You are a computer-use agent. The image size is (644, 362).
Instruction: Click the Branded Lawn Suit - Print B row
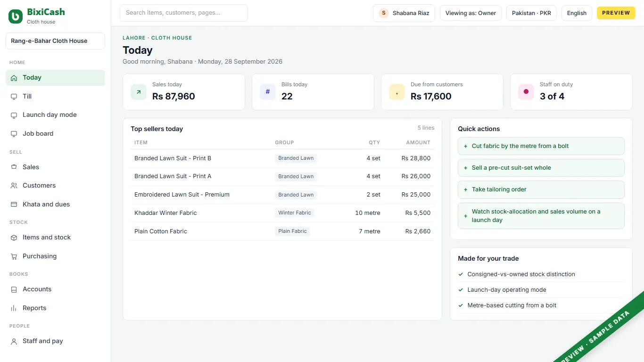click(282, 158)
